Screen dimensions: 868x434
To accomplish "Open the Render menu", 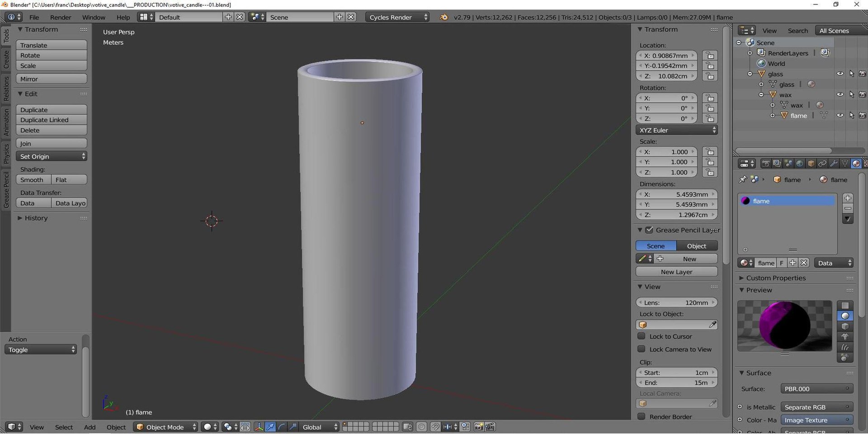I will pos(61,17).
